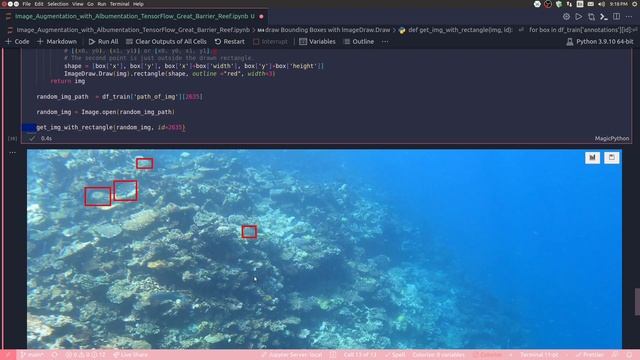Change cell language from MagicPython
Screen dimensions: 640x360
point(611,139)
